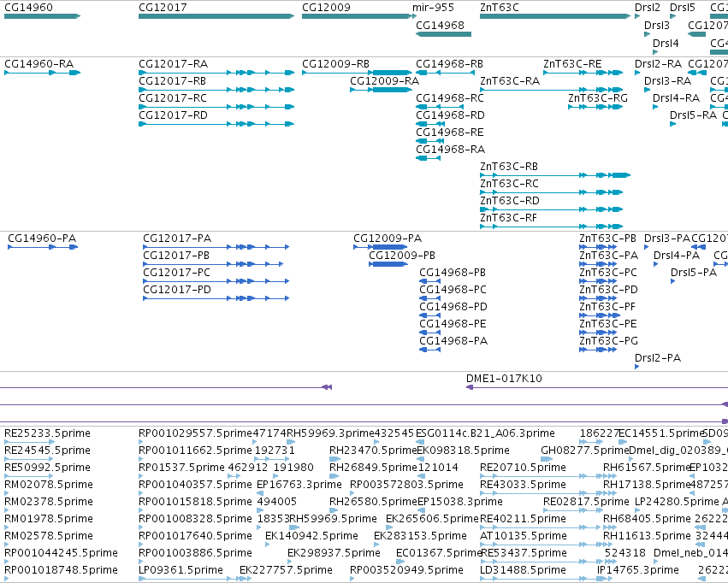Select transcript ZnT63C-RE
The height and width of the screenshot is (583, 728).
(x=572, y=63)
